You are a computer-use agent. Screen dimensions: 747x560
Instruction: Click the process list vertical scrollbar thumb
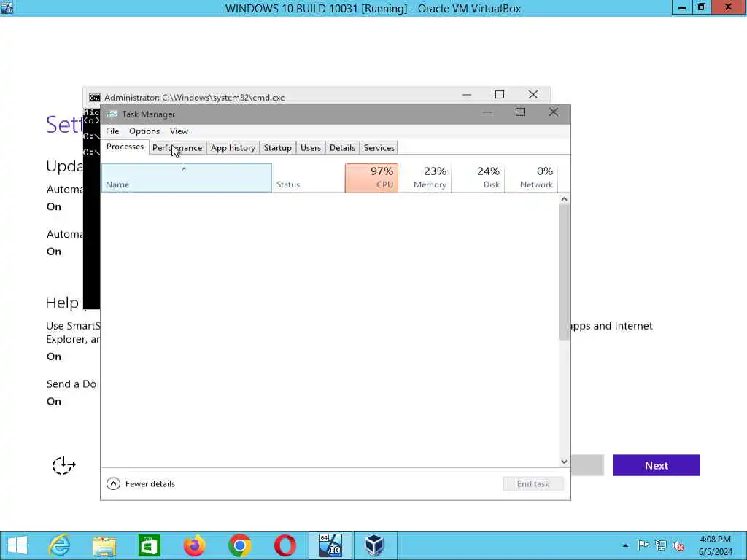tap(564, 273)
